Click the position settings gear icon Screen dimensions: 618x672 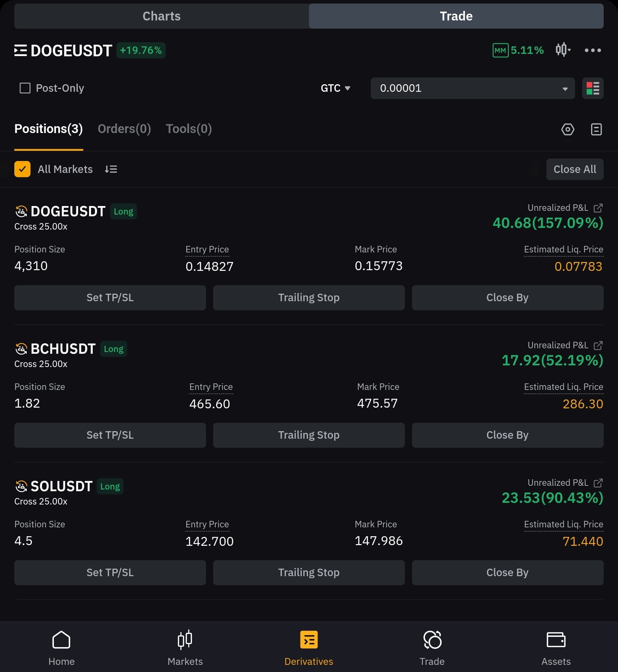(568, 129)
